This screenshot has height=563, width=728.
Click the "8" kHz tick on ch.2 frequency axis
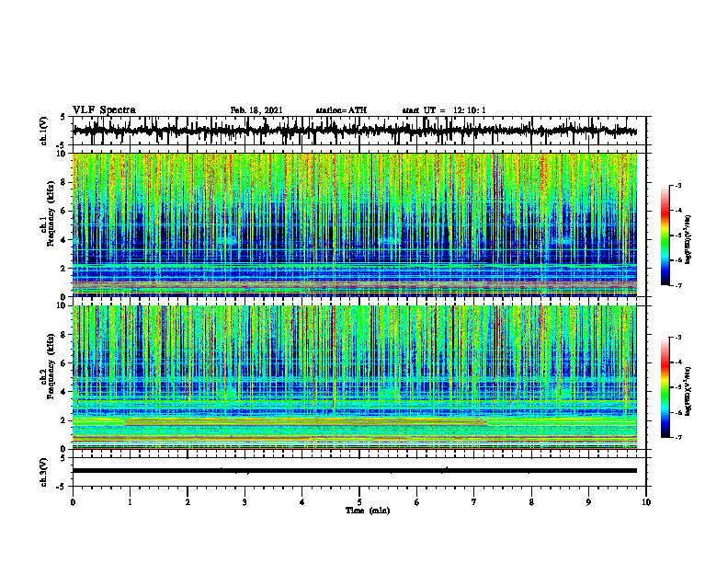(x=64, y=335)
